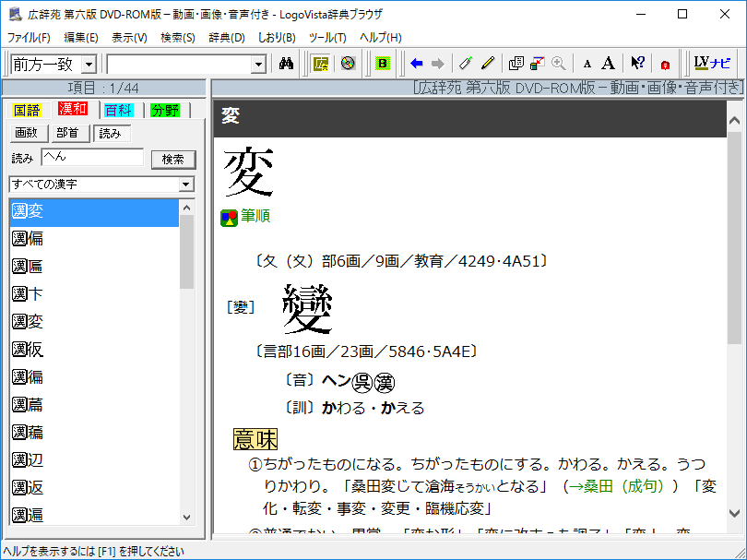Select the 画数 search mode button

pos(30,133)
